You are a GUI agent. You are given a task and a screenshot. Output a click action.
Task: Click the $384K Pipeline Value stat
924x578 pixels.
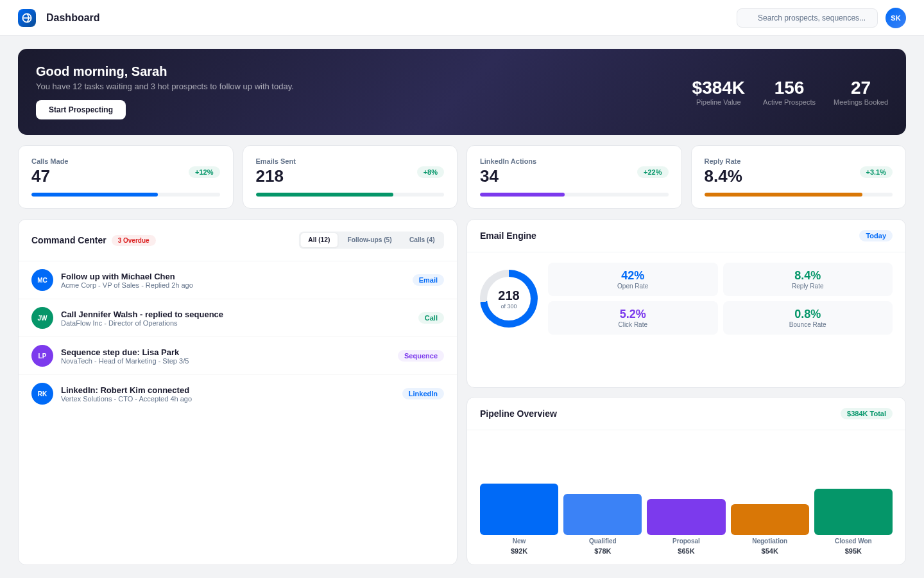pos(718,92)
